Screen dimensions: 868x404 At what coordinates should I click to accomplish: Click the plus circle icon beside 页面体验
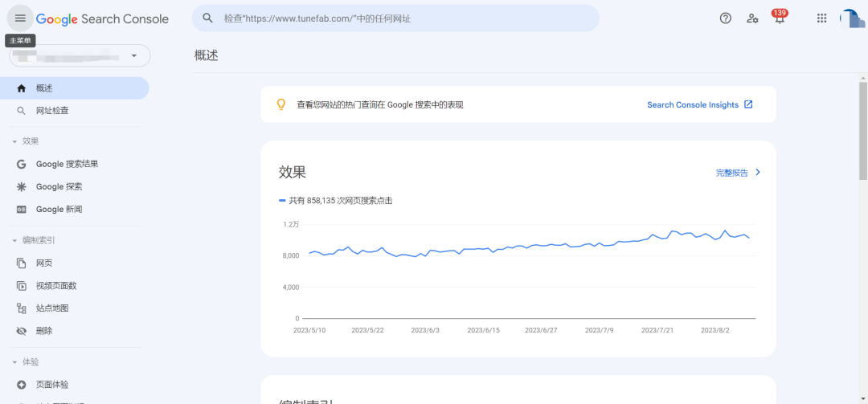tap(21, 385)
